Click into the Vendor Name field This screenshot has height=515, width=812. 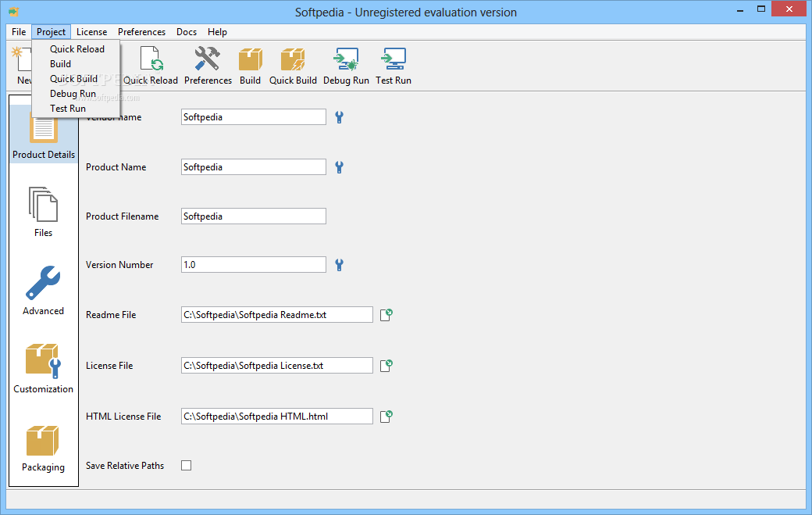pyautogui.click(x=254, y=117)
